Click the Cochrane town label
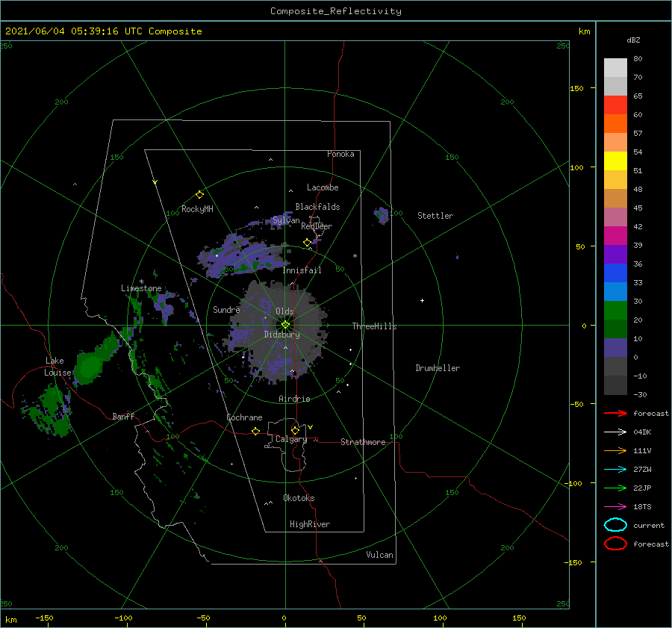Image resolution: width=672 pixels, height=628 pixels. (x=244, y=417)
